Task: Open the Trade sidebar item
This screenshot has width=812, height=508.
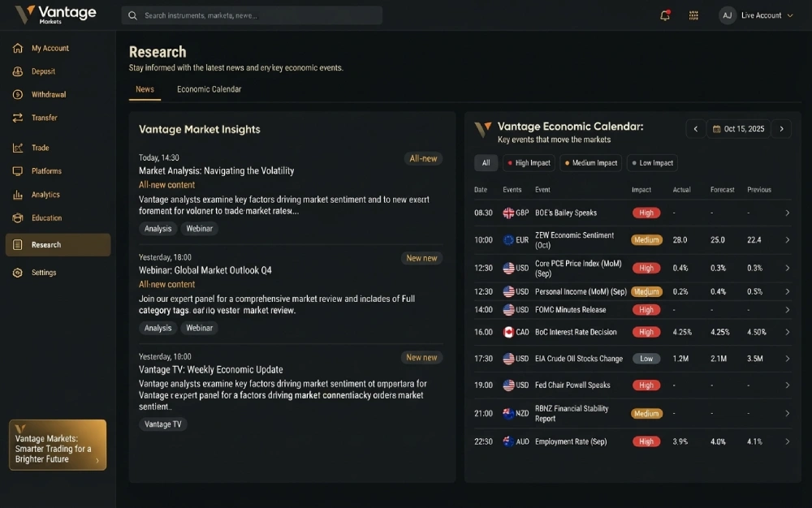Action: [40, 148]
